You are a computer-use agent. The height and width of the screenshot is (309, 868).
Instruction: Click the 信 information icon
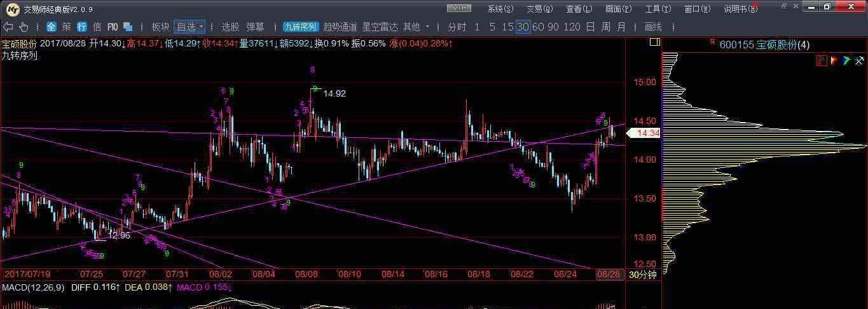coord(97,27)
